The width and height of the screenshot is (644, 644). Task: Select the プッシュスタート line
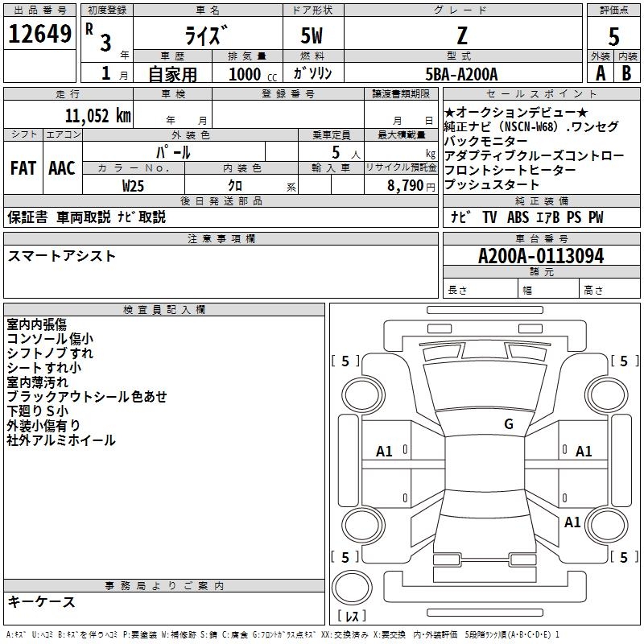pyautogui.click(x=491, y=184)
